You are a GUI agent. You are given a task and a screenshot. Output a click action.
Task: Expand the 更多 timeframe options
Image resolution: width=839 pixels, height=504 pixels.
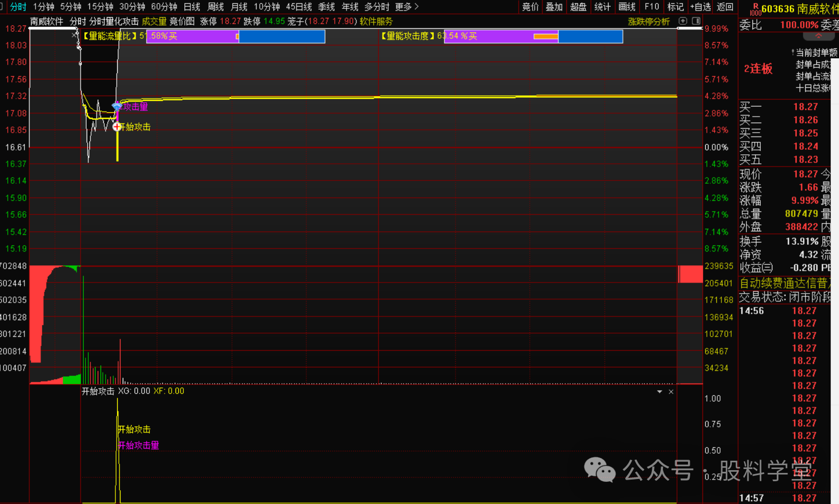click(x=406, y=7)
